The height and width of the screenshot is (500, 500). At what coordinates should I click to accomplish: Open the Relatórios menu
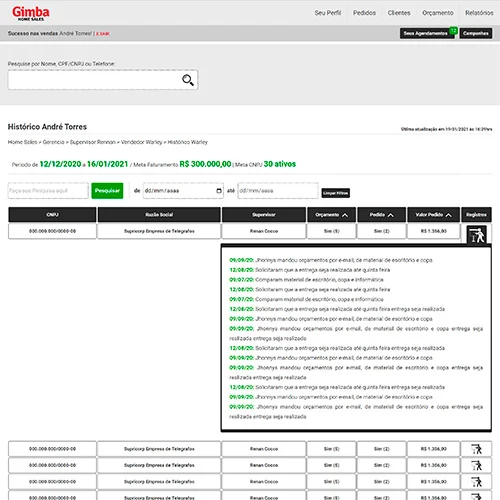[x=479, y=13]
